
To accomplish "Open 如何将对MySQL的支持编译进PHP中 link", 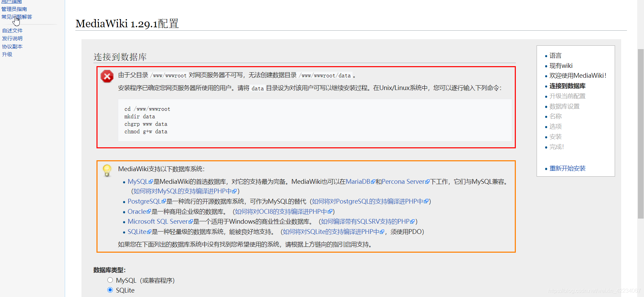I will click(x=185, y=191).
